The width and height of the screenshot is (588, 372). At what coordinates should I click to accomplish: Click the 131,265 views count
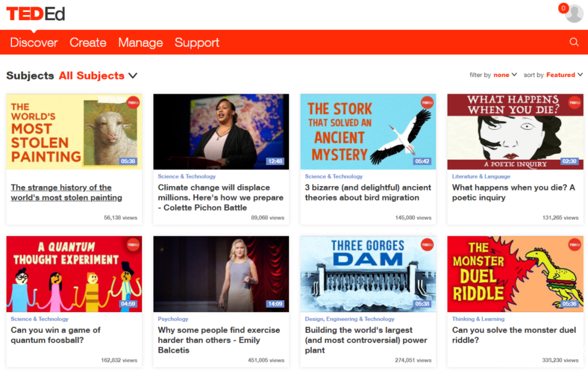tap(560, 217)
